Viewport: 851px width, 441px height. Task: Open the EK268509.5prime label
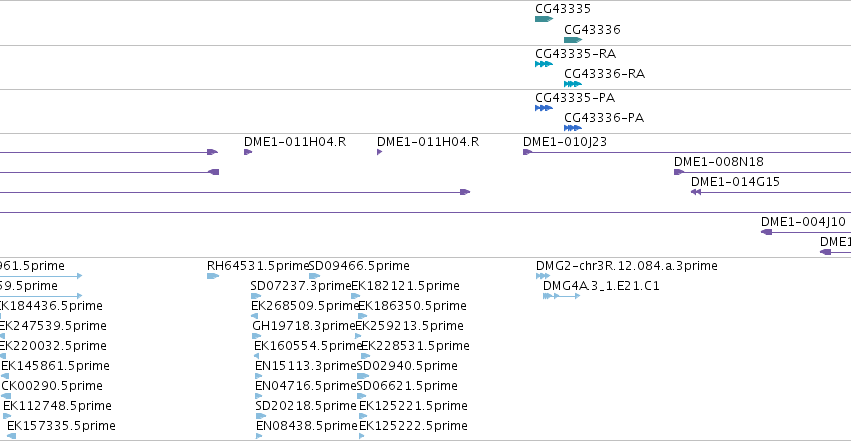click(305, 306)
